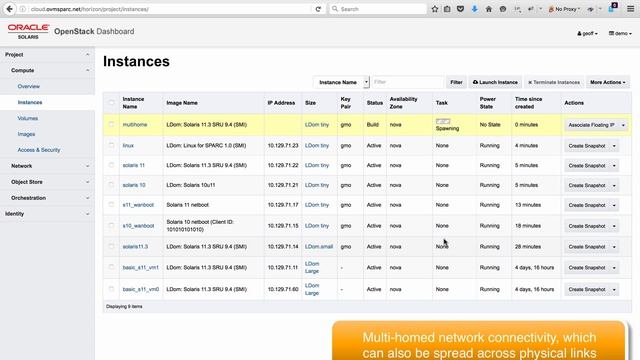Viewport: 640px width, 360px height.
Task: Click Create Snapshot for linux
Action: (587, 146)
